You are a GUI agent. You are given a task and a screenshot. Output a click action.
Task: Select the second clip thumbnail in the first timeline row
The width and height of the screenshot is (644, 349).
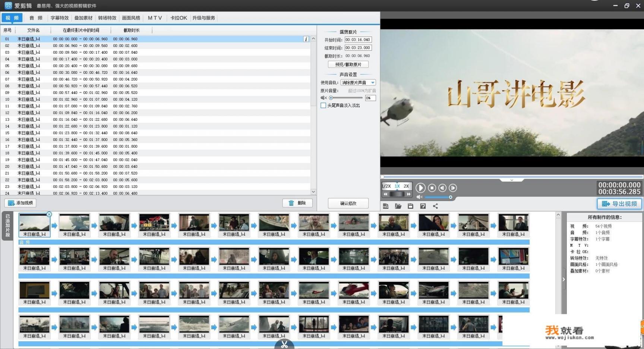(x=75, y=225)
